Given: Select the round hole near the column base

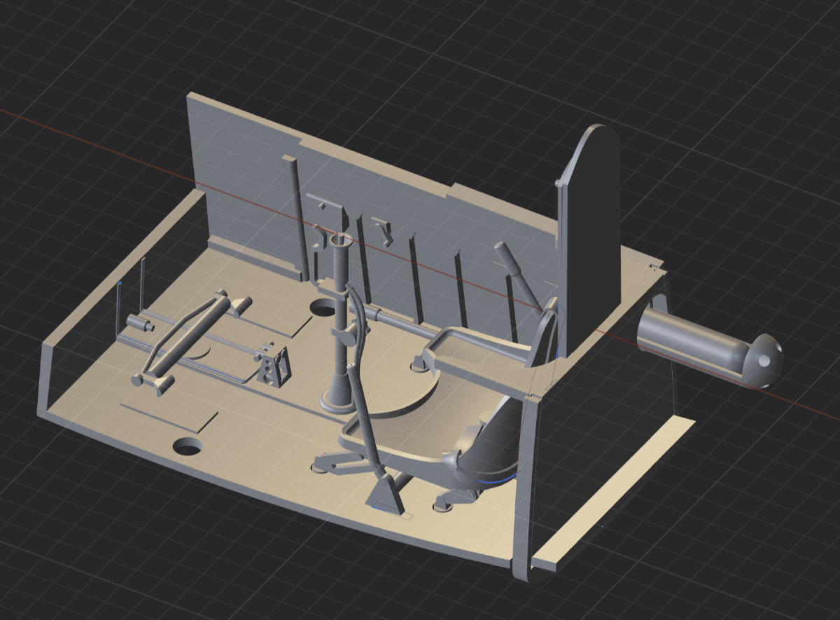Looking at the screenshot, I should [323, 307].
